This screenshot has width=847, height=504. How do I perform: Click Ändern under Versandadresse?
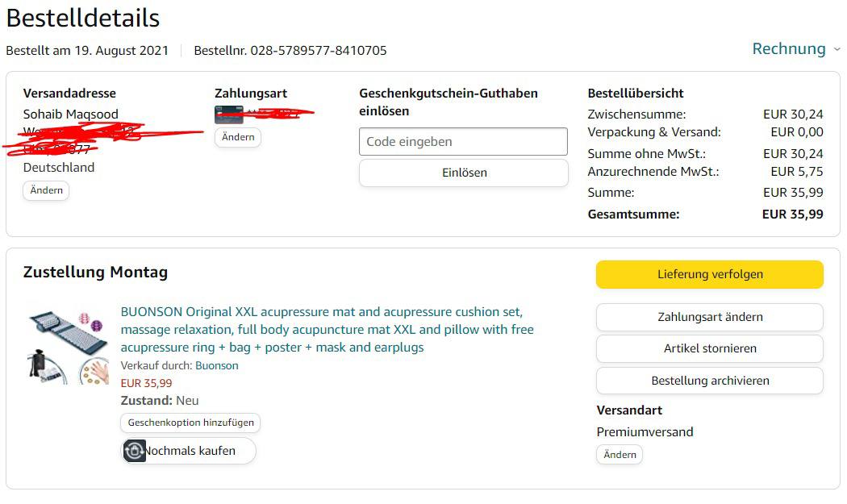[46, 191]
